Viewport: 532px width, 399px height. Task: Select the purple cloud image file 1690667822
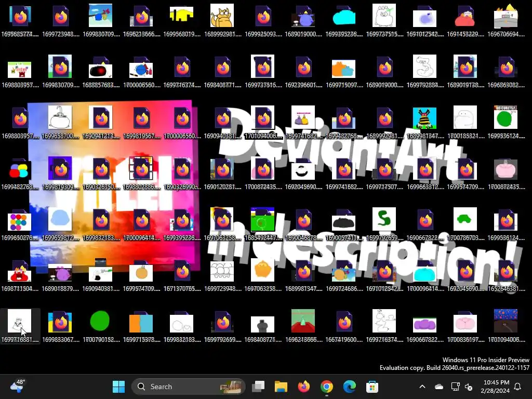(424, 326)
